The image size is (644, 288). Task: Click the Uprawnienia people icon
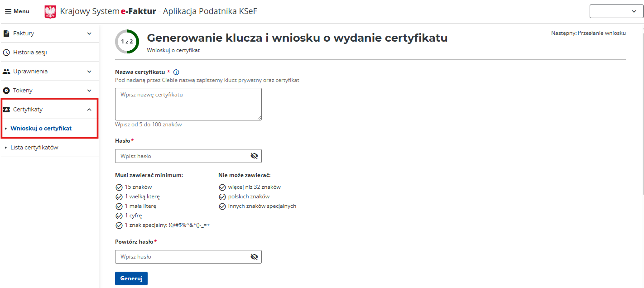tap(6, 72)
